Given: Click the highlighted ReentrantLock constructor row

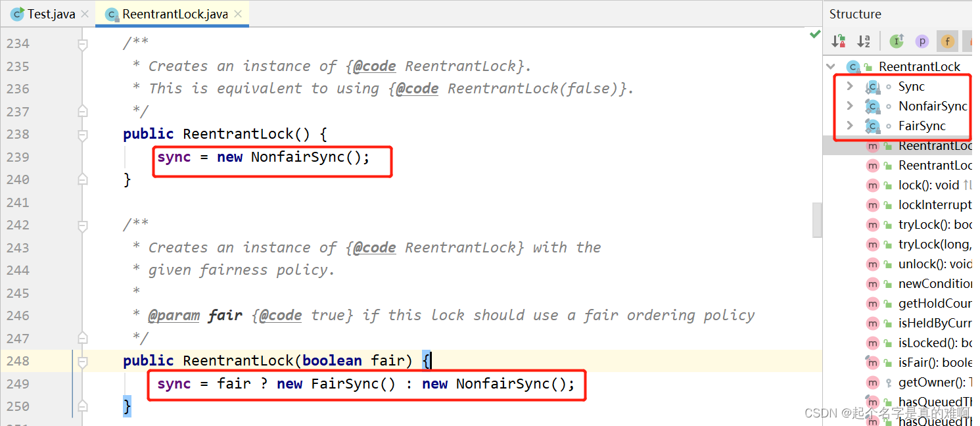Looking at the screenshot, I should (x=898, y=145).
